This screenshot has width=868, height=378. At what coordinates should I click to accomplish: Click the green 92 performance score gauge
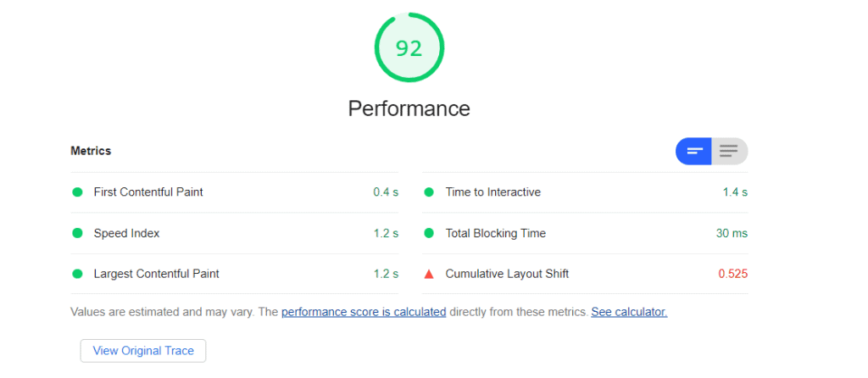click(x=409, y=48)
